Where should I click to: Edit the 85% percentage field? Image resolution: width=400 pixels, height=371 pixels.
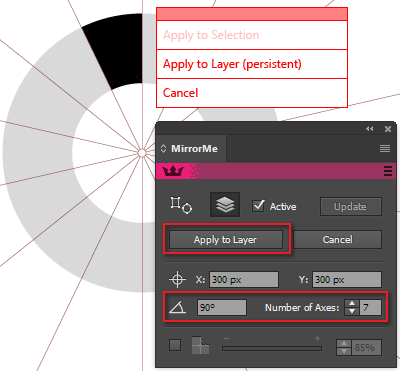coord(366,348)
